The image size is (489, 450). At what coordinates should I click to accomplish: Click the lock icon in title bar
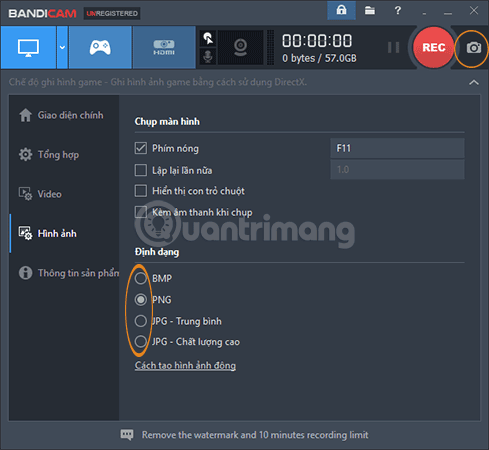point(341,10)
